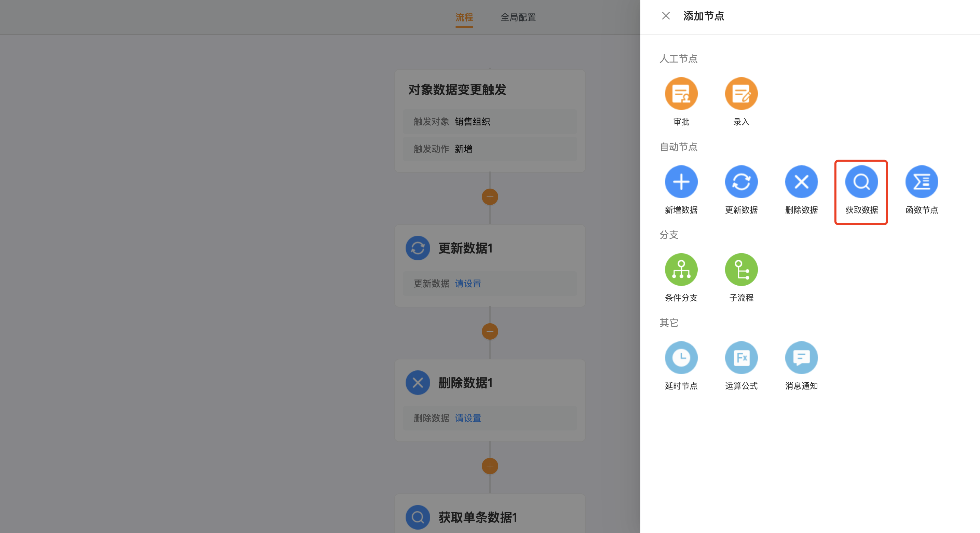Switch to the 流程 tab
The height and width of the screenshot is (533, 980).
(464, 17)
